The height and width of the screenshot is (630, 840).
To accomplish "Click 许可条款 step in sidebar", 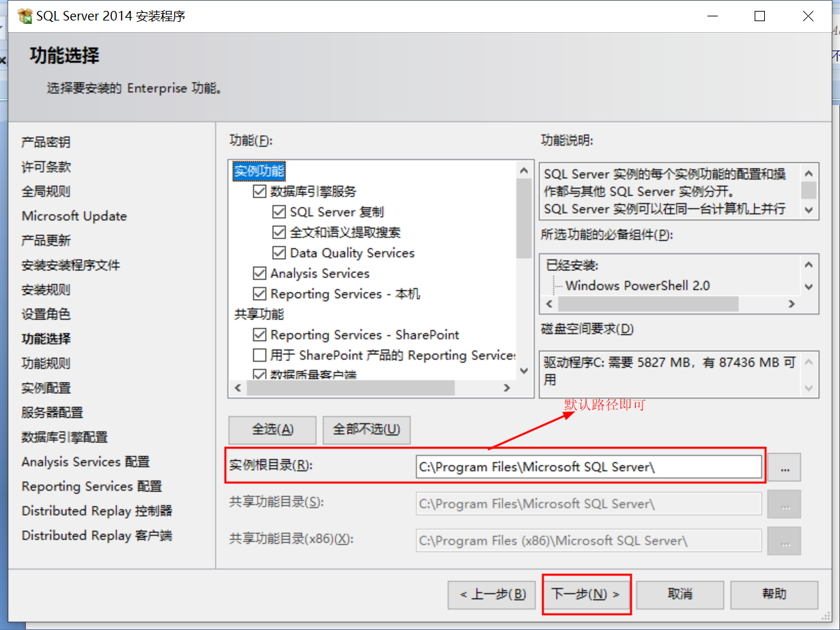I will point(46,167).
